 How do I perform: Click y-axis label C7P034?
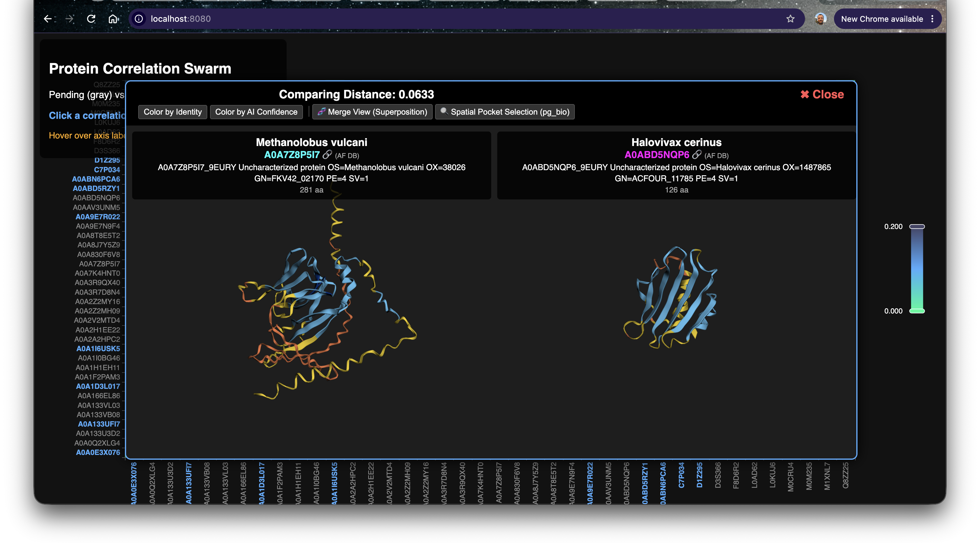(x=107, y=170)
